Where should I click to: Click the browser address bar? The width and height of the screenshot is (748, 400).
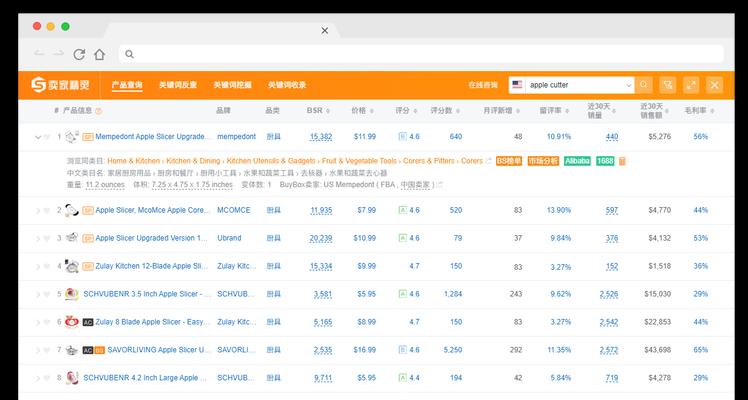pos(421,54)
